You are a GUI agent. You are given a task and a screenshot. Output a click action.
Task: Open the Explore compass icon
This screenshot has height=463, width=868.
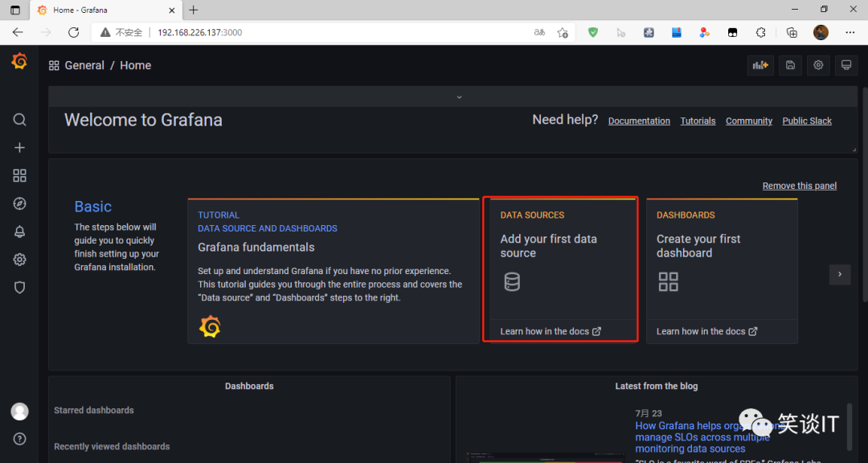[x=19, y=203]
